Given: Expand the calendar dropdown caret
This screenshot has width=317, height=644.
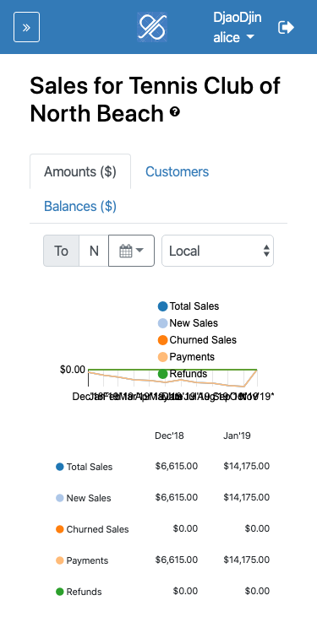Looking at the screenshot, I should 139,250.
